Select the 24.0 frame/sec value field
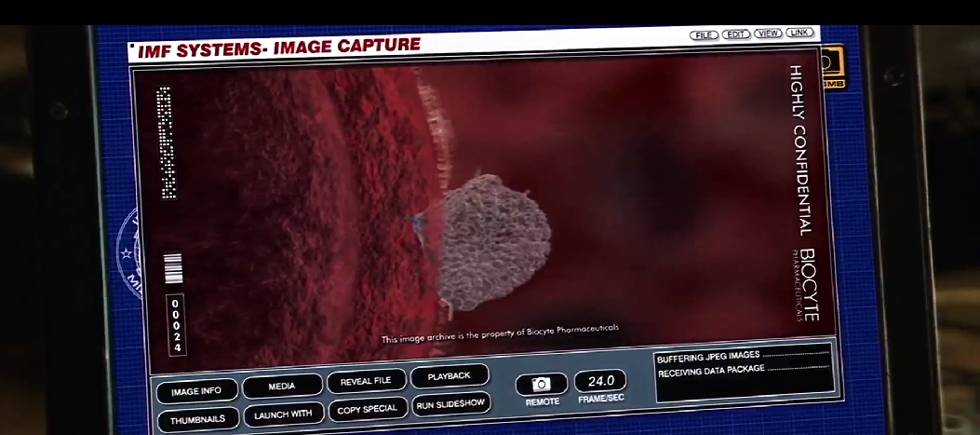The image size is (980, 435). click(600, 381)
